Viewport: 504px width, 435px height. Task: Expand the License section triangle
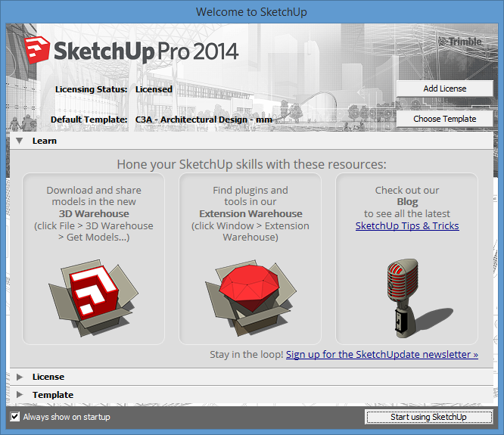[20, 377]
